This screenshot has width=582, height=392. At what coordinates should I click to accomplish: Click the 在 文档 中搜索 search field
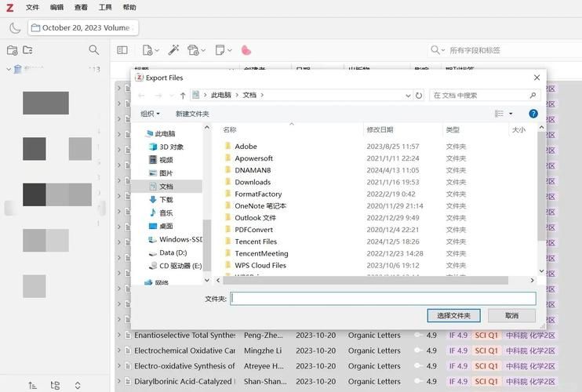pos(485,96)
